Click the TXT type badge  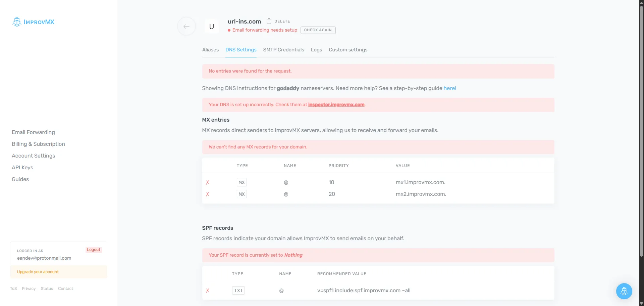click(x=238, y=291)
